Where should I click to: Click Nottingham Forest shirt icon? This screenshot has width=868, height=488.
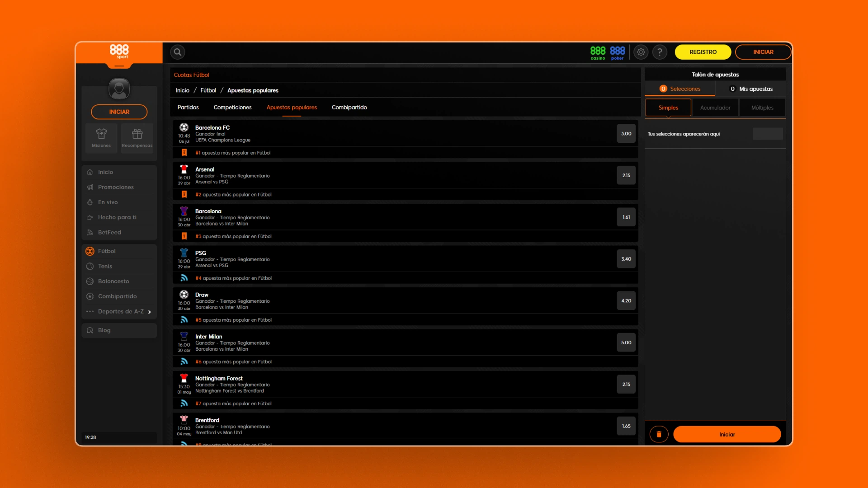click(x=184, y=378)
